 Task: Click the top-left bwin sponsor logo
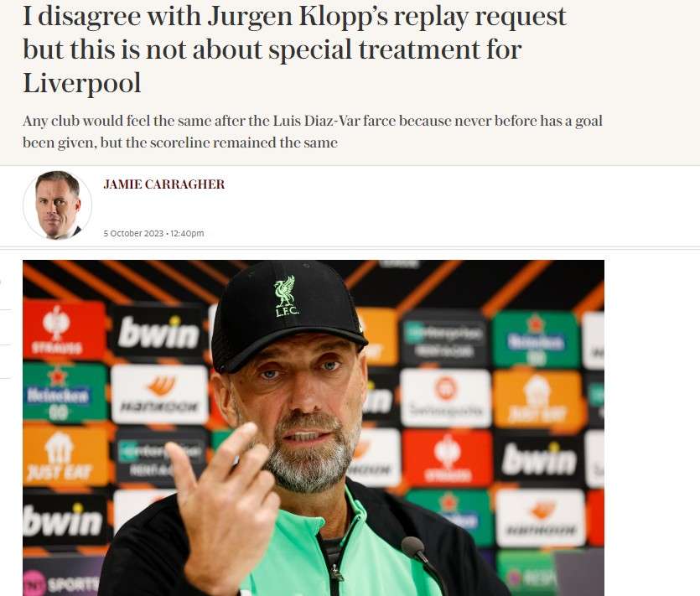158,333
